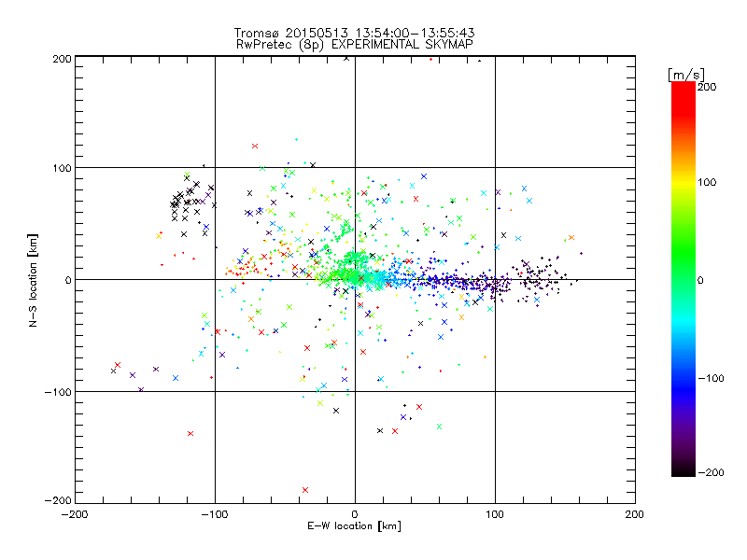Click the 'N-S location [km]' axis label

33,280
